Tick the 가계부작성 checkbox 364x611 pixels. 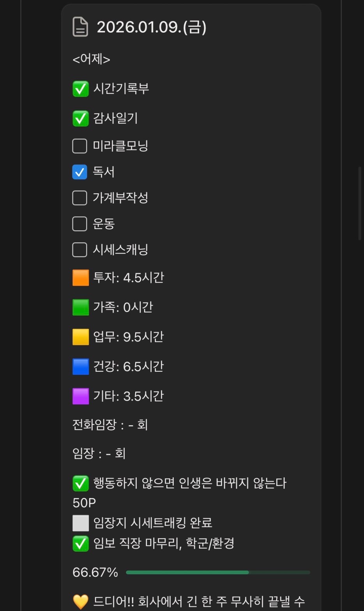pos(80,198)
